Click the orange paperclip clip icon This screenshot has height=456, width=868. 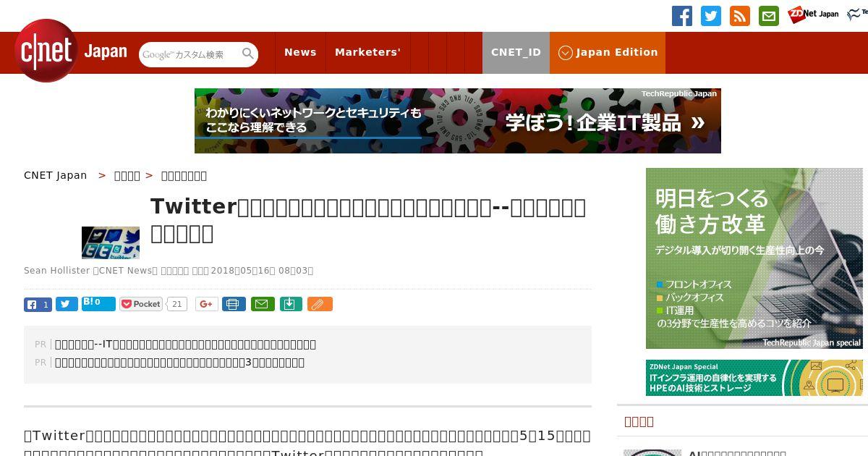pyautogui.click(x=320, y=304)
